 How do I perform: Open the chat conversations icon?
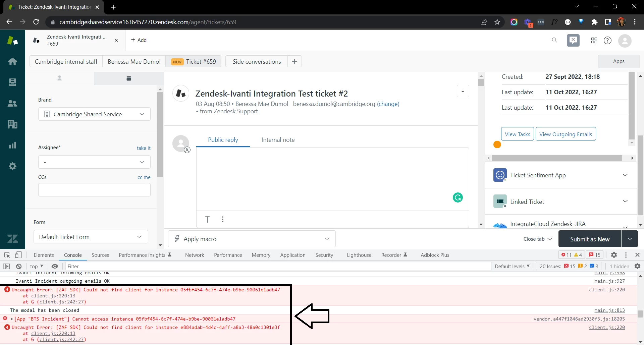[573, 40]
